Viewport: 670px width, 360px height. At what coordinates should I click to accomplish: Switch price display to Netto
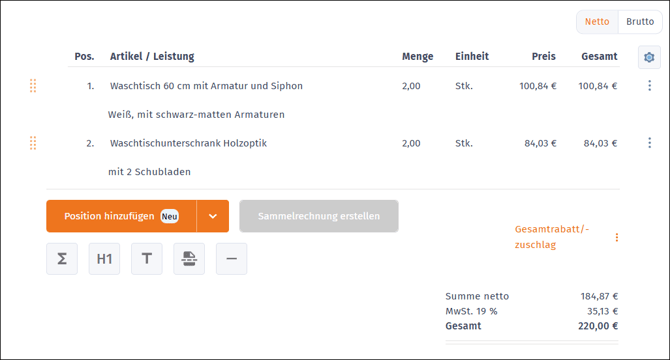point(597,22)
